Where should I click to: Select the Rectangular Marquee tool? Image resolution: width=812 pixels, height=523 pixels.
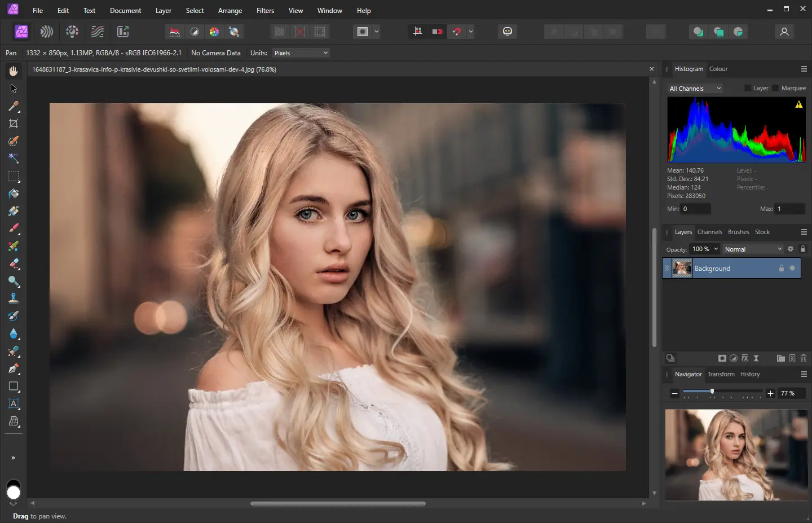[x=14, y=176]
